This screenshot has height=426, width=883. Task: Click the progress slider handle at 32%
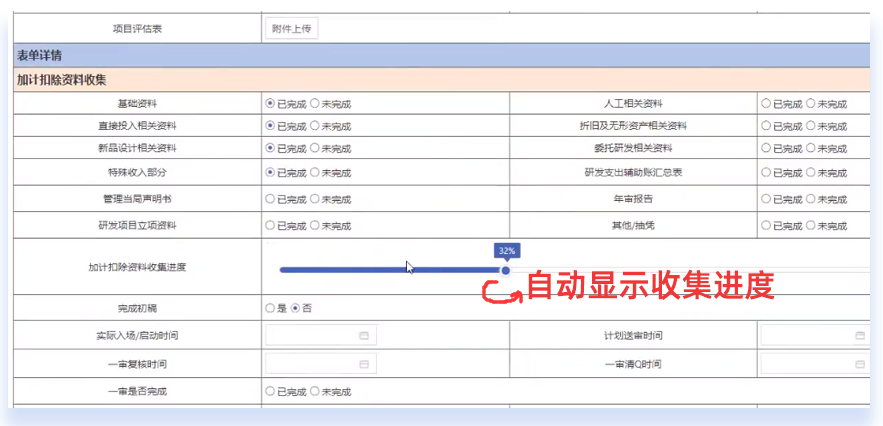pos(506,270)
